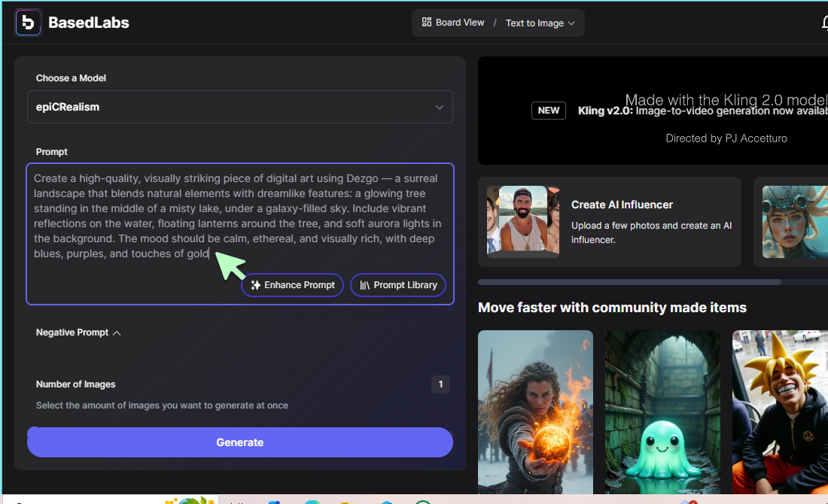The height and width of the screenshot is (504, 828).
Task: Click the NEW badge on Kling banner
Action: pos(549,111)
